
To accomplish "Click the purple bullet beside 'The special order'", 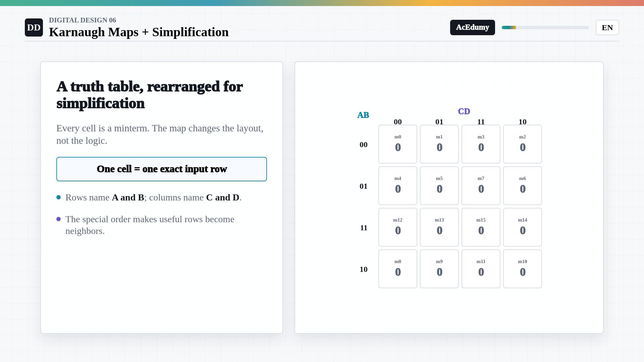I will [59, 219].
